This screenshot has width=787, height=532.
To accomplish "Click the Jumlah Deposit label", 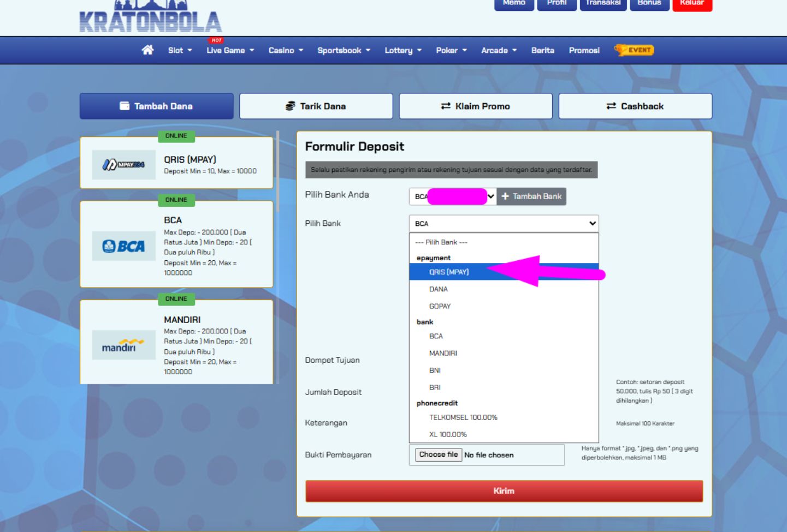I will 333,392.
